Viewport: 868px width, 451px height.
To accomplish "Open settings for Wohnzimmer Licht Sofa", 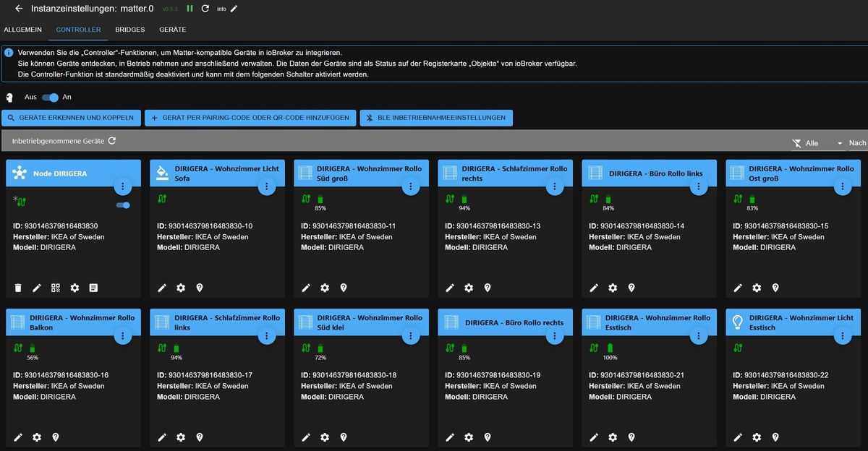I will pos(181,288).
